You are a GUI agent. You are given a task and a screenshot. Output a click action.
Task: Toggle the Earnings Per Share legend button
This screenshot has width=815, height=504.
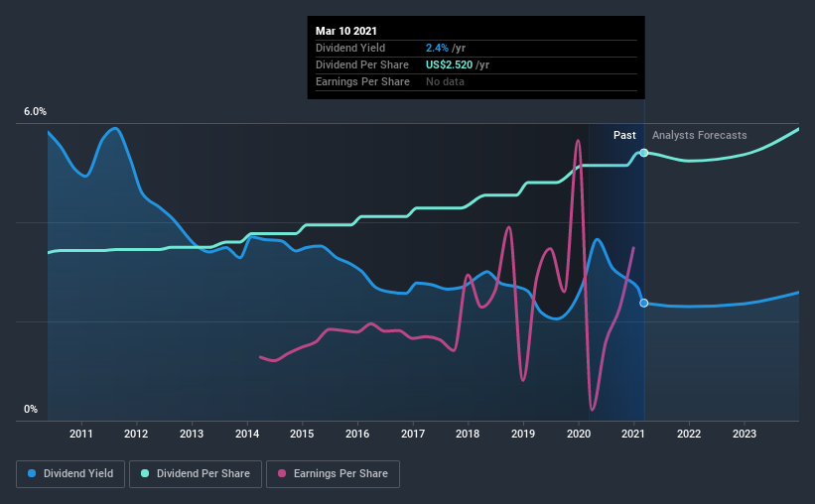334,474
